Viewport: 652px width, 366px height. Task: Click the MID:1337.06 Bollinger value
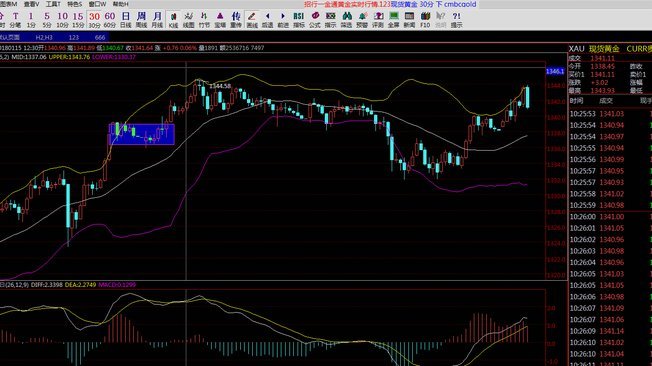coord(29,57)
